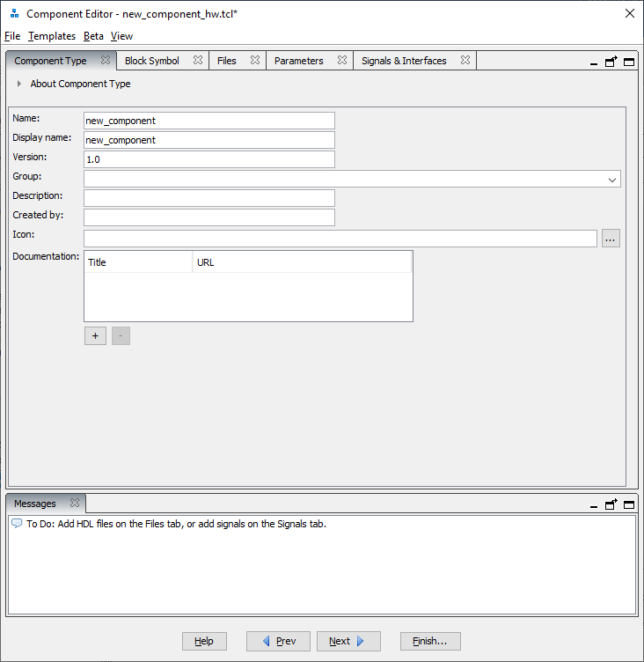The height and width of the screenshot is (662, 644).
Task: Add a documentation row with the plus button
Action: (x=95, y=335)
